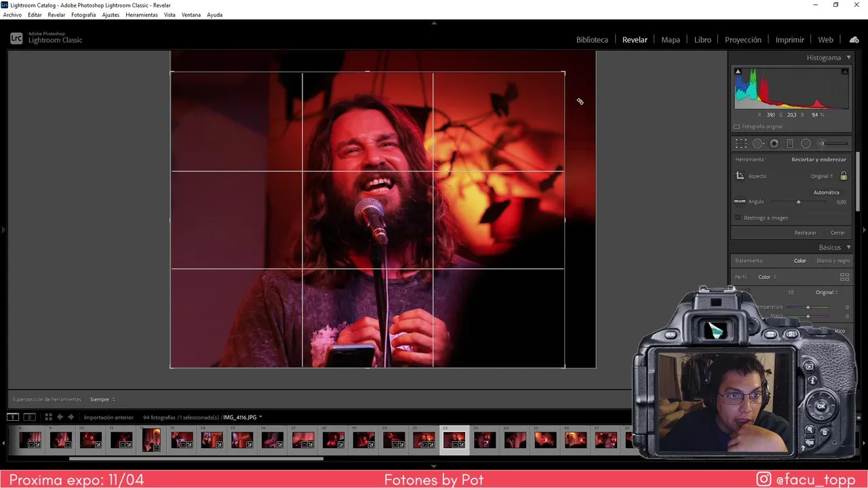
Task: Set Tratamiento to Color
Action: click(x=800, y=261)
